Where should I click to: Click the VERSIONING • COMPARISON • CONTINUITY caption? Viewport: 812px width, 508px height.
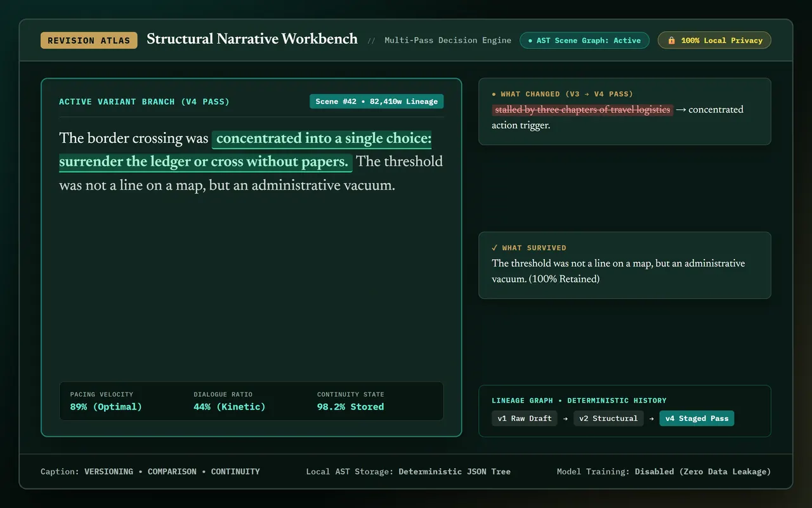(172, 472)
